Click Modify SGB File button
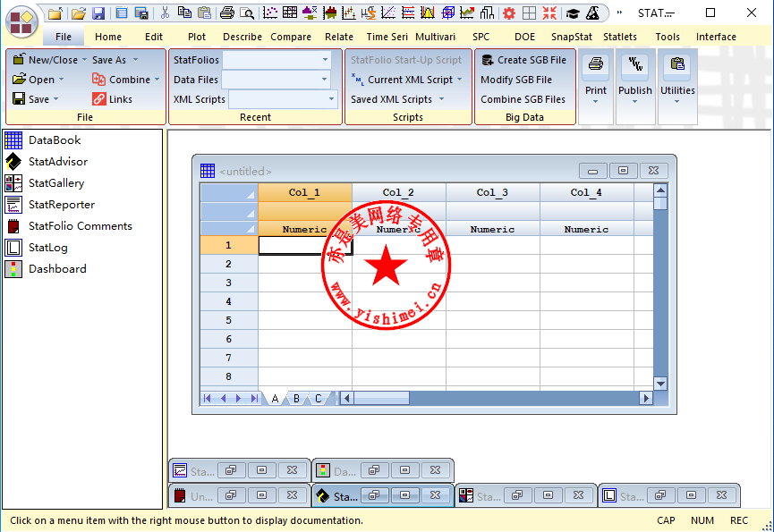 pos(515,80)
